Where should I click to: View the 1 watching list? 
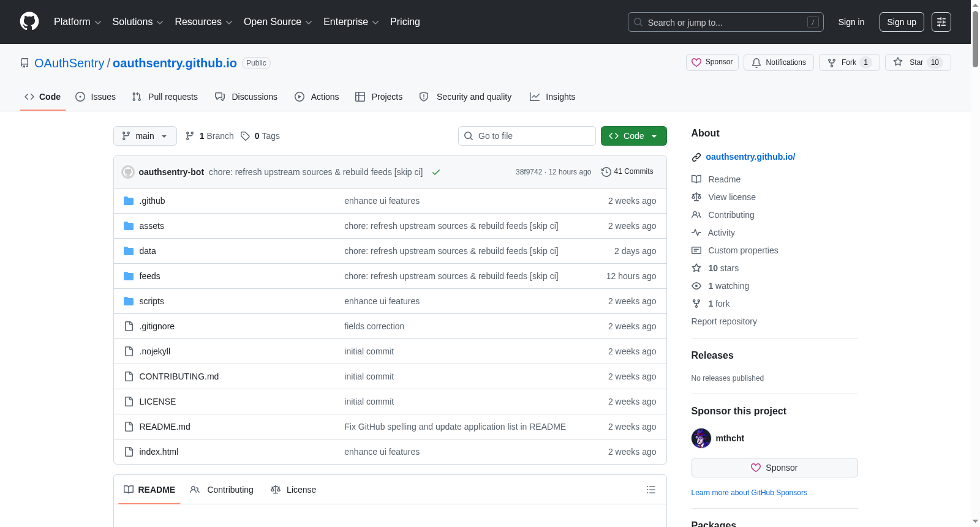point(728,286)
